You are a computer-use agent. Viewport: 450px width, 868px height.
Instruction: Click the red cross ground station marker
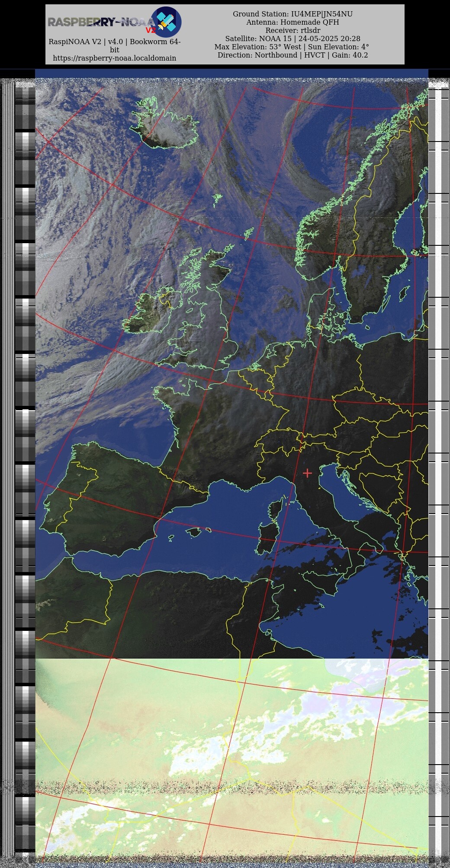coord(307,473)
